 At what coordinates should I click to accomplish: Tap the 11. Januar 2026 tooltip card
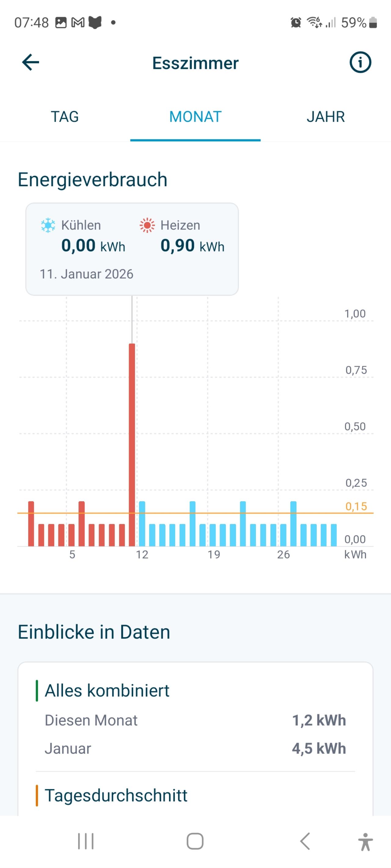pos(132,249)
